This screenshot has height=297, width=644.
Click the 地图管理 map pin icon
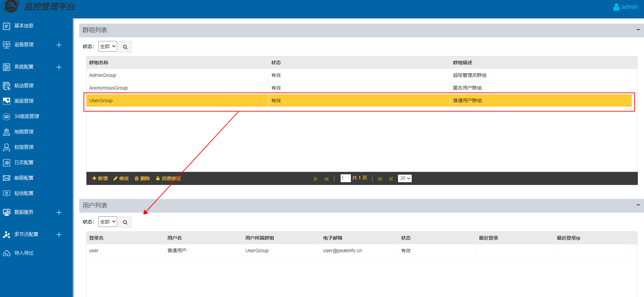tap(6, 132)
